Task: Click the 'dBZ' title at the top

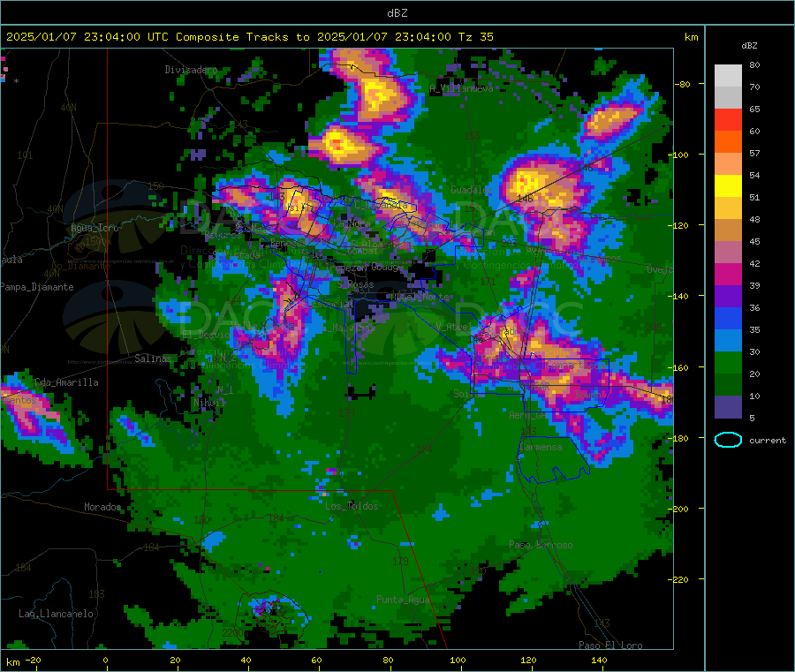Action: tap(397, 13)
